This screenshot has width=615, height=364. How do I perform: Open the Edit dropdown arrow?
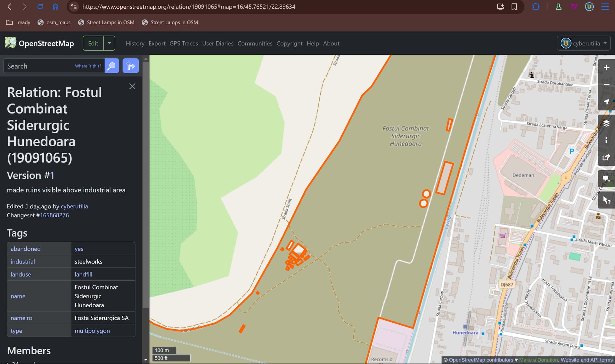pyautogui.click(x=109, y=43)
